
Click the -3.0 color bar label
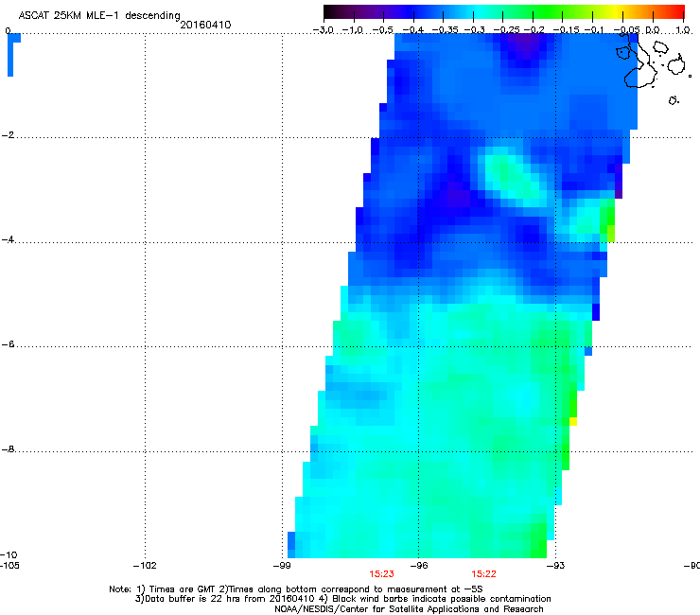coord(324,30)
